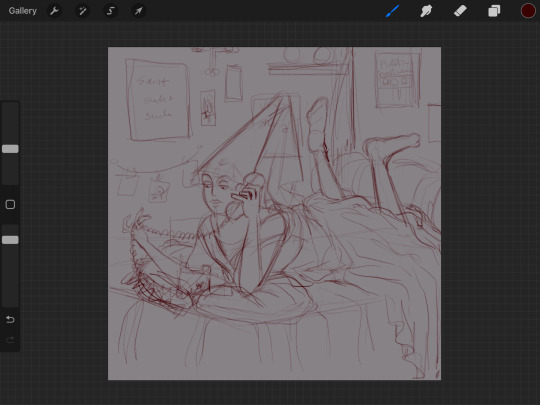Click the brush opacity slider handle
The height and width of the screenshot is (405, 540).
pos(10,240)
